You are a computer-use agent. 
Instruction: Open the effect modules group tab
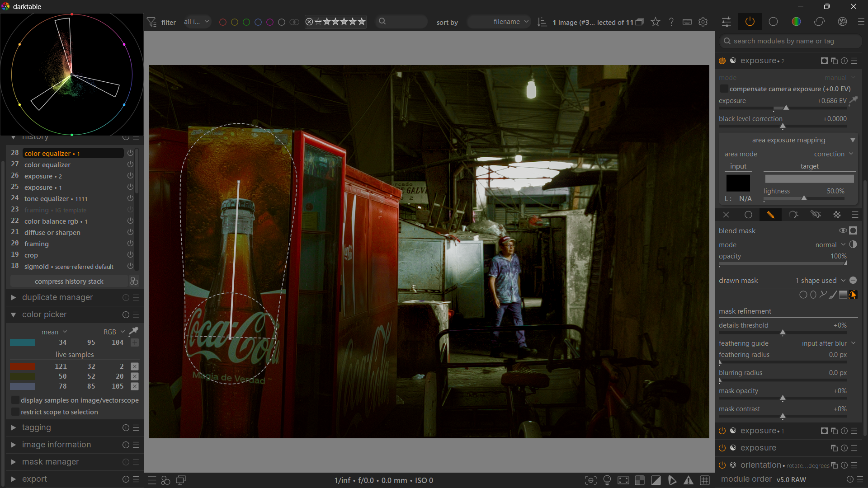(x=842, y=22)
